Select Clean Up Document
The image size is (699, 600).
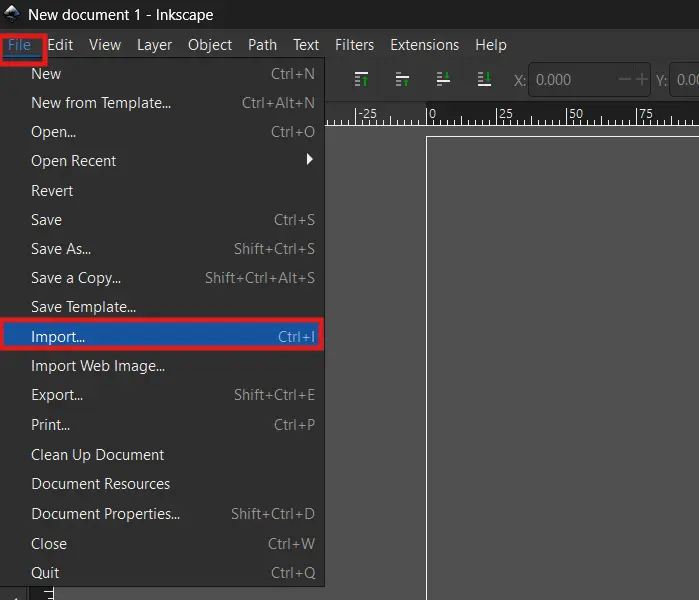(162, 455)
